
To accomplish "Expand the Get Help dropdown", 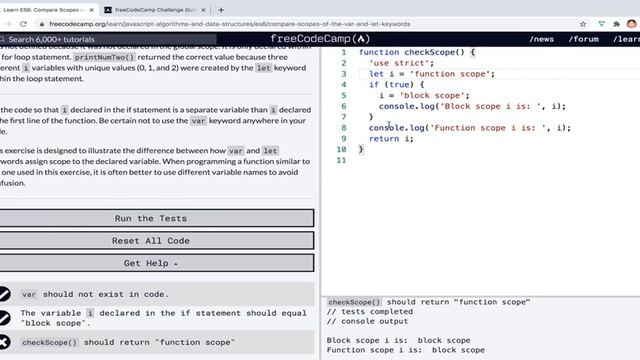I will coord(157,263).
